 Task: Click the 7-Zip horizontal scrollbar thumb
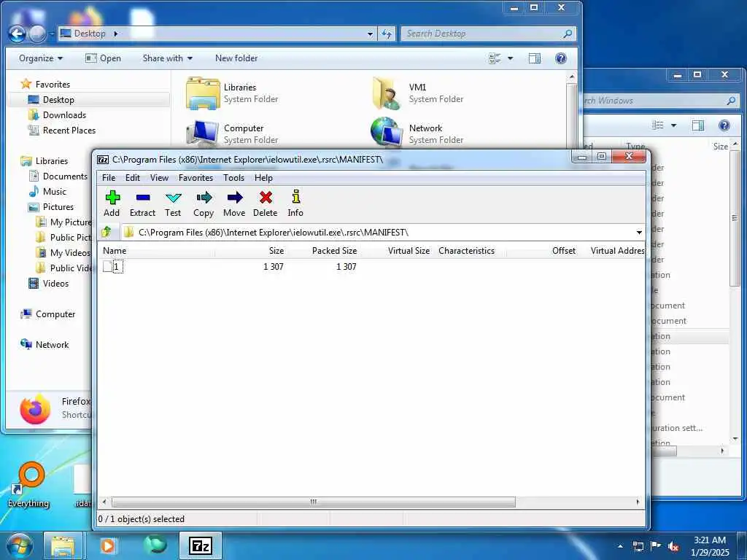pyautogui.click(x=313, y=502)
